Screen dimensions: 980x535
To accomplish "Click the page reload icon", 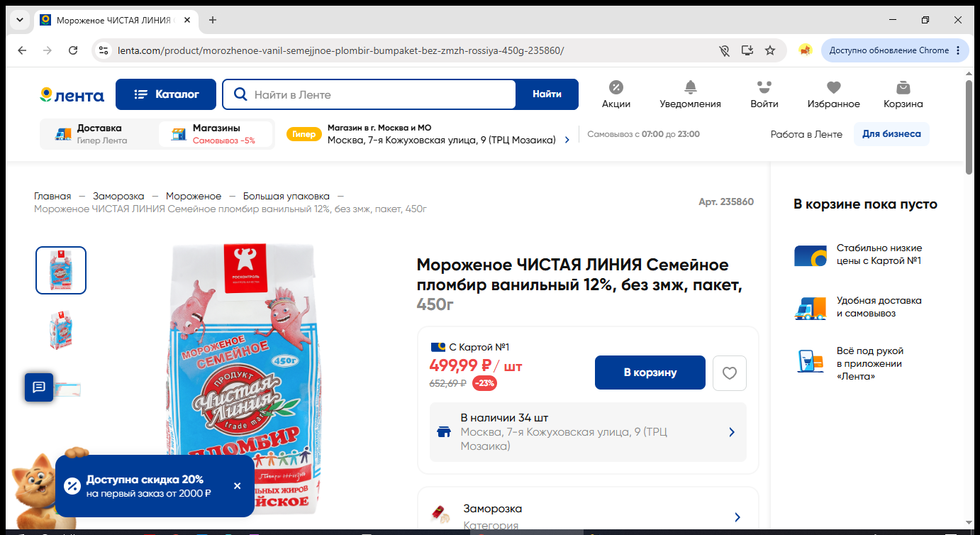I will pos(73,50).
